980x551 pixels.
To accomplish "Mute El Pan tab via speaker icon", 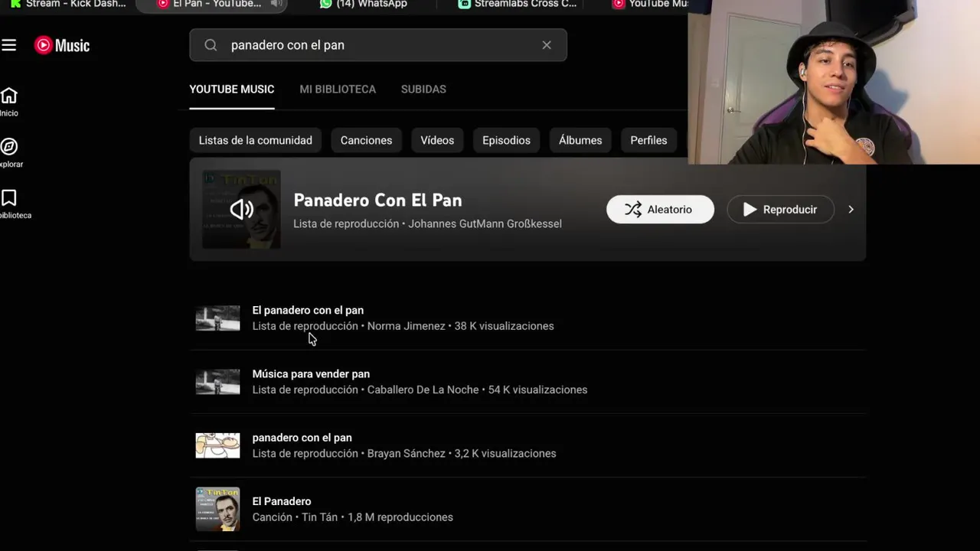I will (276, 4).
